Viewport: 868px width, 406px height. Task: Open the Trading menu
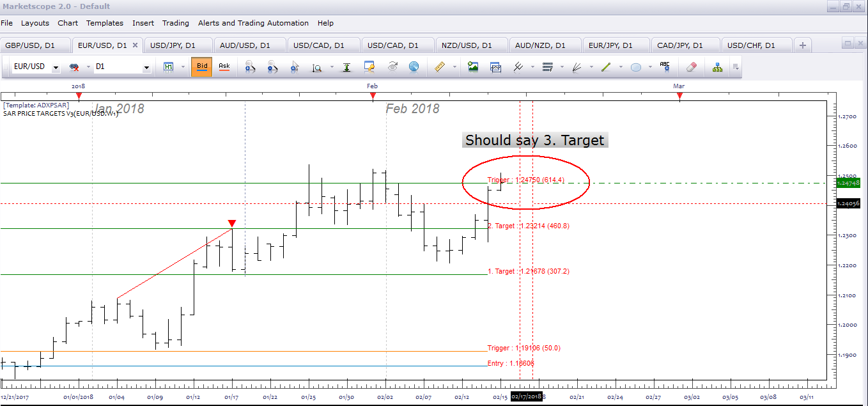pyautogui.click(x=175, y=23)
